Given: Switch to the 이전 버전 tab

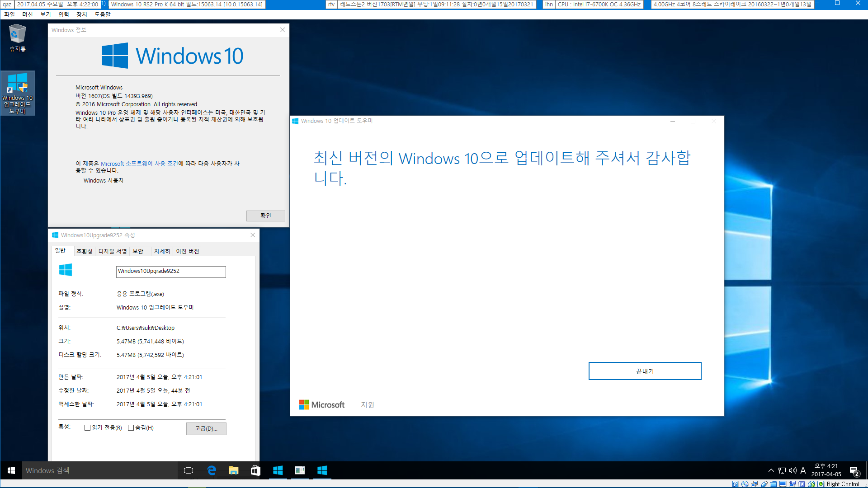Looking at the screenshot, I should point(188,251).
